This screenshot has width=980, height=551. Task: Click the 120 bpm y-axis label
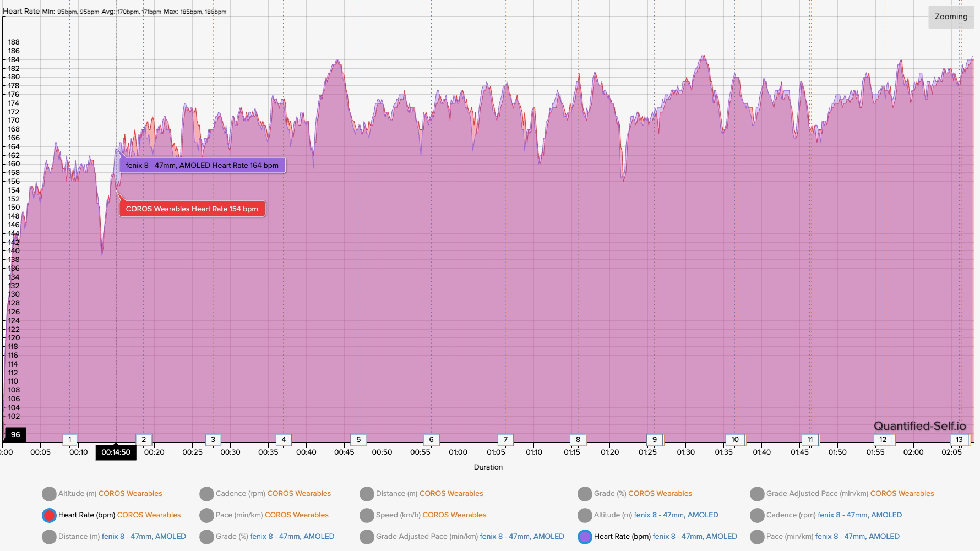(x=14, y=338)
